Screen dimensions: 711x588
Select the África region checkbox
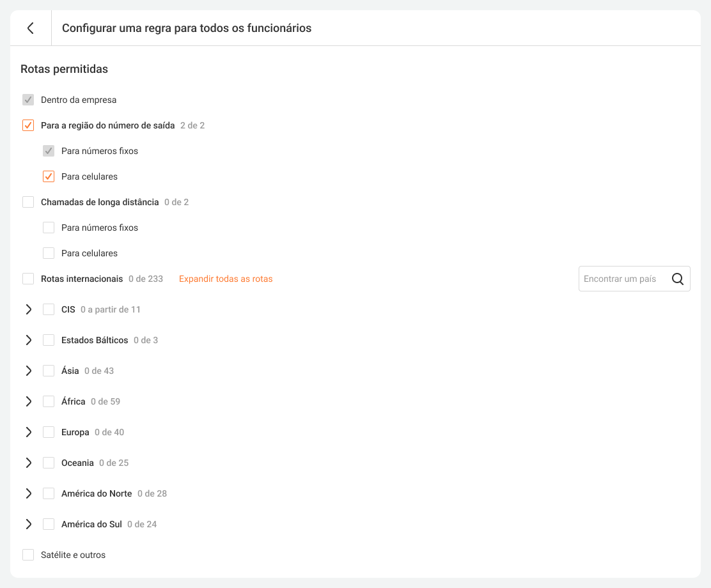click(x=49, y=401)
